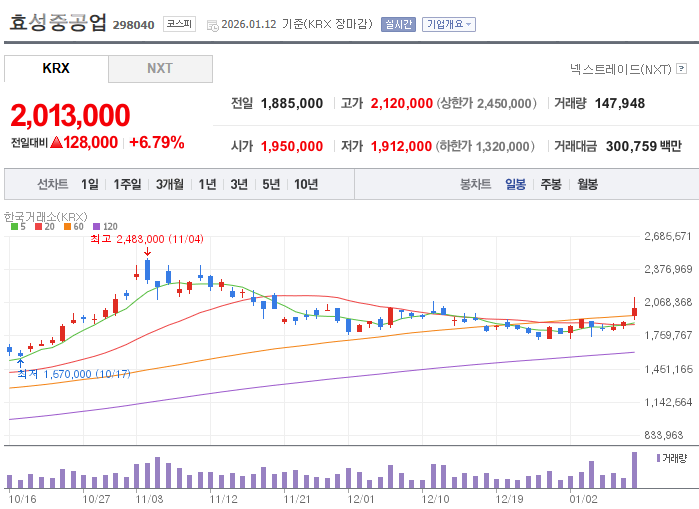Click the 시가 value 1,950,000

[292, 146]
